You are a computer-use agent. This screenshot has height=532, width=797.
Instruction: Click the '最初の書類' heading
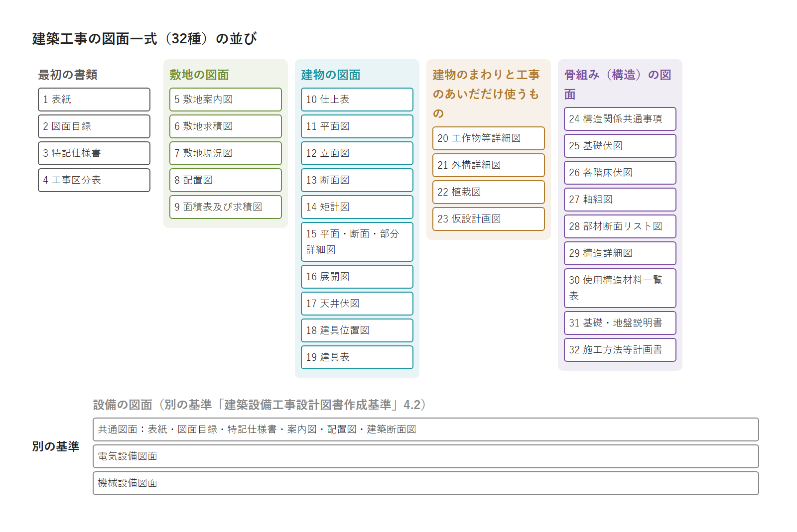pyautogui.click(x=68, y=75)
